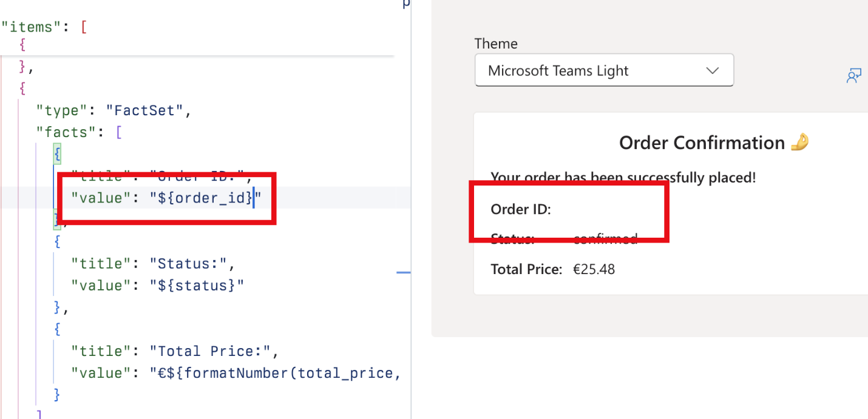Open the feedback person icon at top right
868x419 pixels.
click(854, 75)
